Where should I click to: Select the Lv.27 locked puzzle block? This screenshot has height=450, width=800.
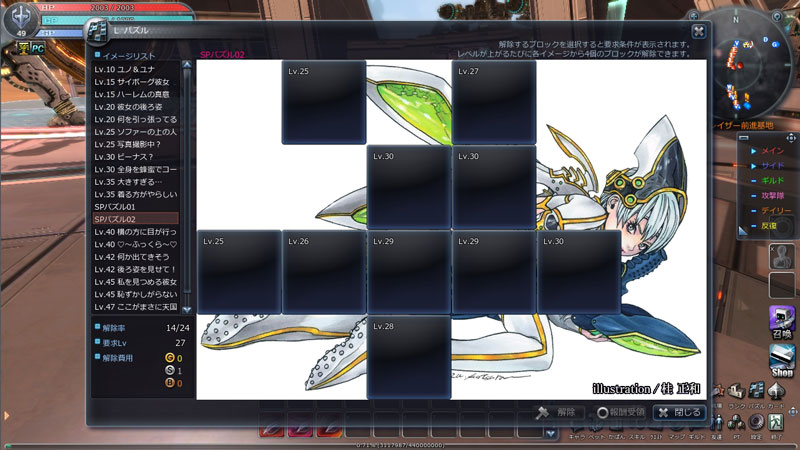pos(494,102)
